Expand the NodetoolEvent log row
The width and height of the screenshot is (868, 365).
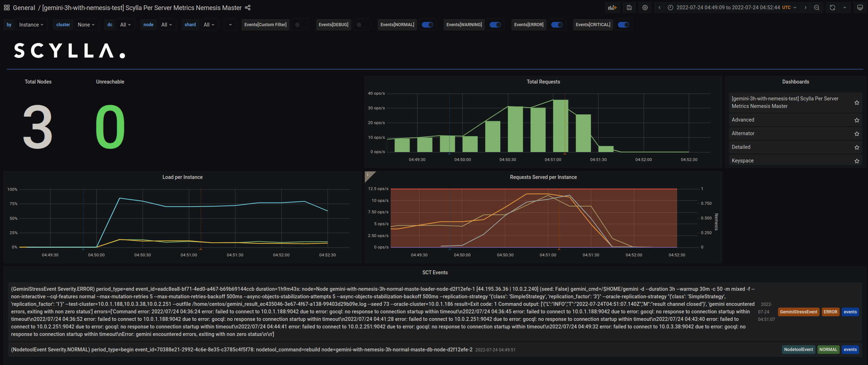click(x=435, y=350)
